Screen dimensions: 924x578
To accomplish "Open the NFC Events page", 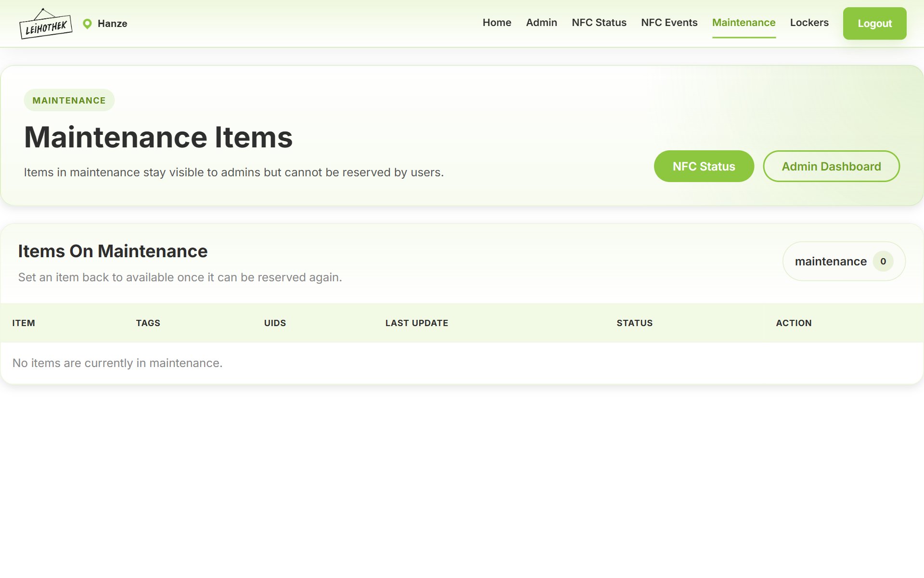I will pyautogui.click(x=669, y=23).
